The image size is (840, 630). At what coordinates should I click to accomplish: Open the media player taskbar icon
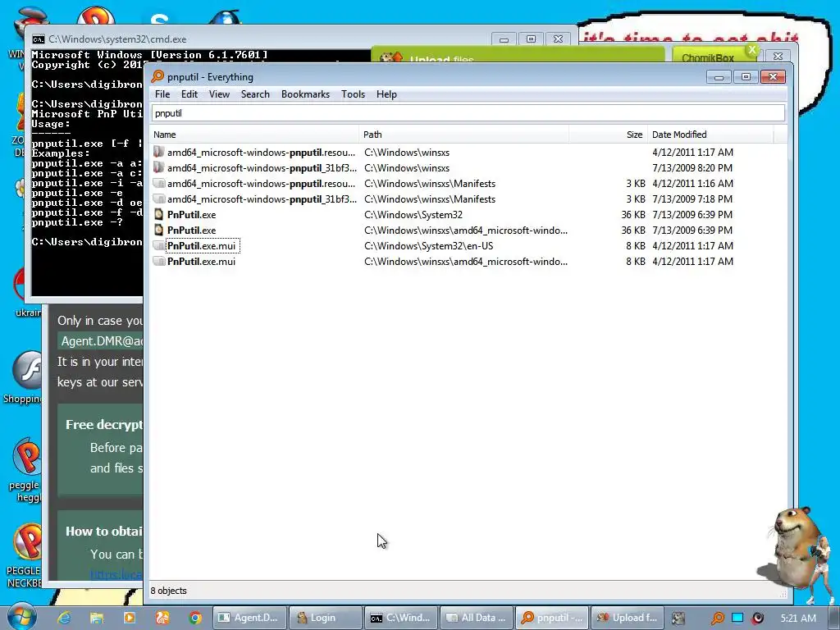(130, 618)
